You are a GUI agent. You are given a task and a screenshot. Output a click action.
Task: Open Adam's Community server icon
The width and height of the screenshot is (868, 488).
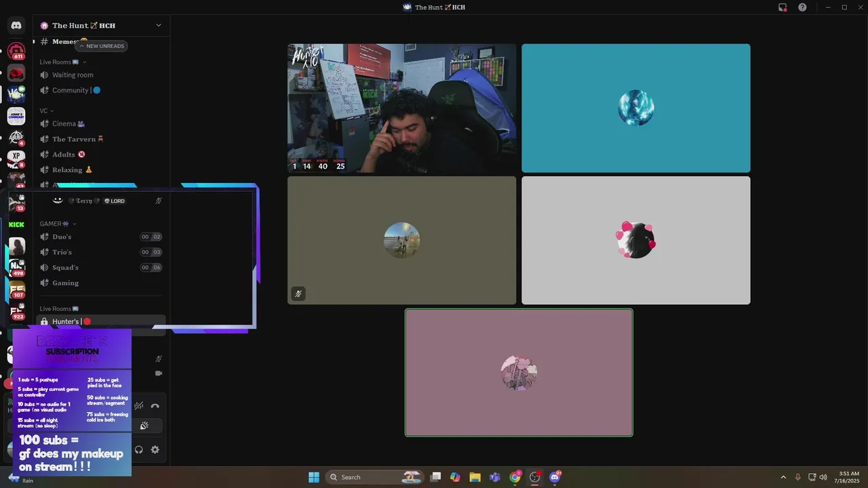pos(16,116)
